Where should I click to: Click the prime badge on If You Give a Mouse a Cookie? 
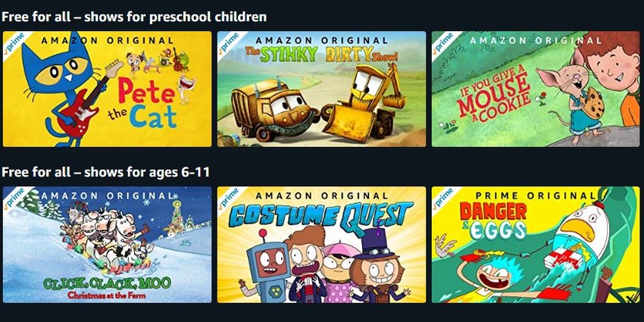coord(442,42)
